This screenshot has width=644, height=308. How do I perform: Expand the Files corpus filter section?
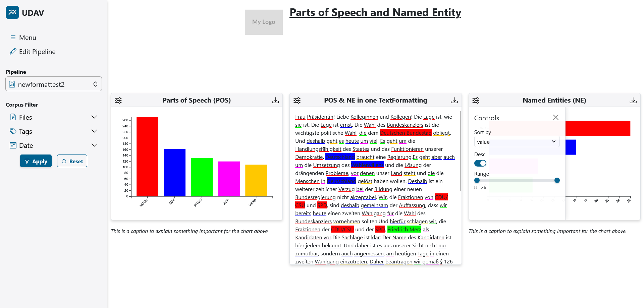pos(94,117)
